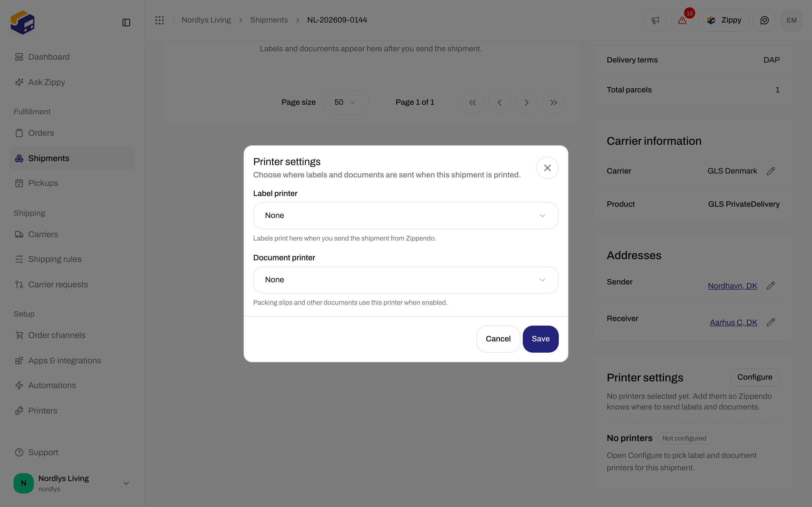812x507 pixels.
Task: Open the Document printer dropdown
Action: pyautogui.click(x=406, y=280)
